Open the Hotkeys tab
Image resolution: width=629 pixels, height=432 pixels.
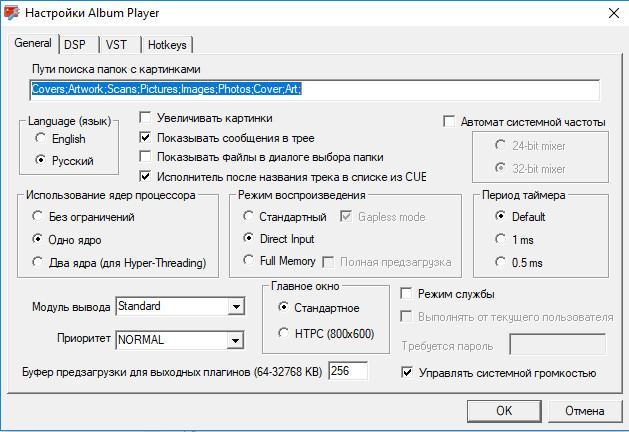pos(167,45)
